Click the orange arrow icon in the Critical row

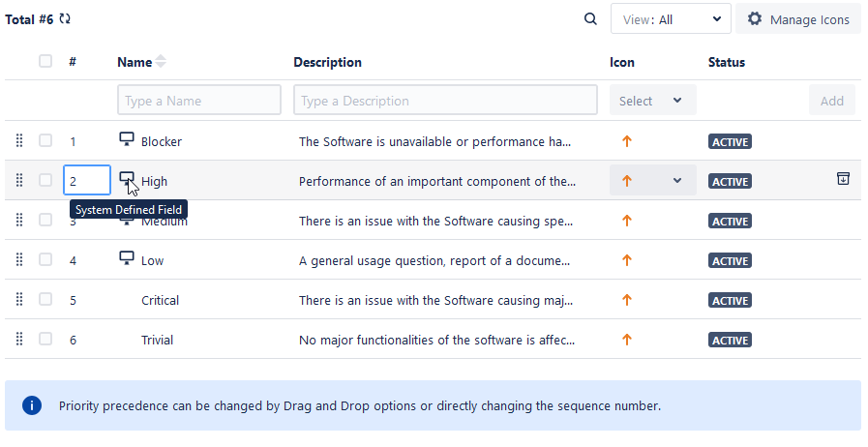coord(626,300)
